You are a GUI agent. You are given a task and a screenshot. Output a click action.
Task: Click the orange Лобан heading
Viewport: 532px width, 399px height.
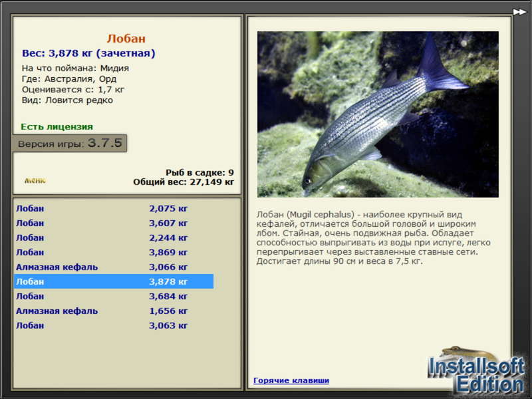click(126, 39)
